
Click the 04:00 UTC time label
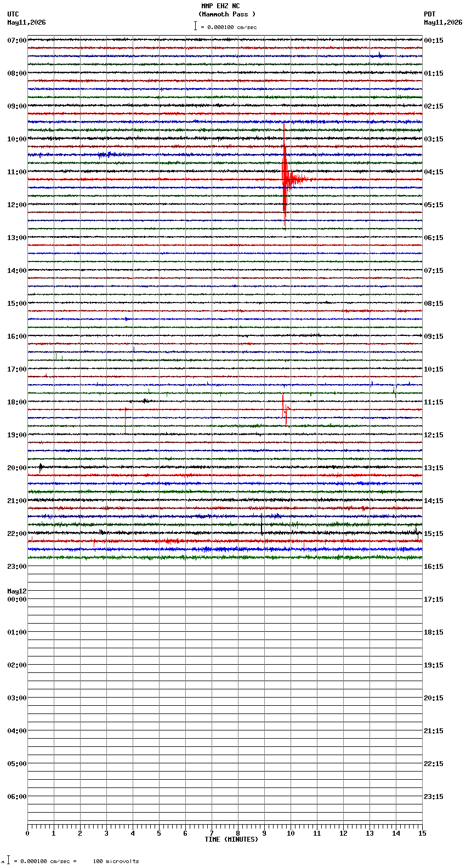[x=17, y=731]
